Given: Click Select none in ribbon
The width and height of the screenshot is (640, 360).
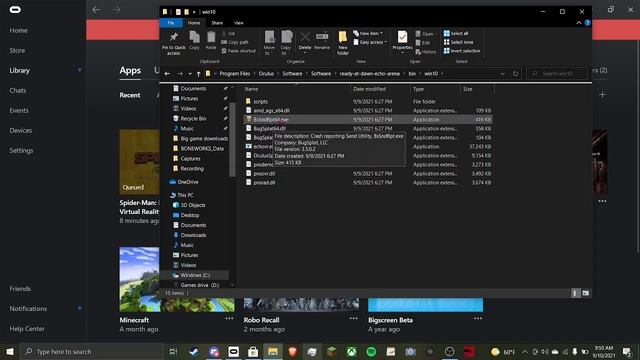Looking at the screenshot, I should (x=458, y=42).
